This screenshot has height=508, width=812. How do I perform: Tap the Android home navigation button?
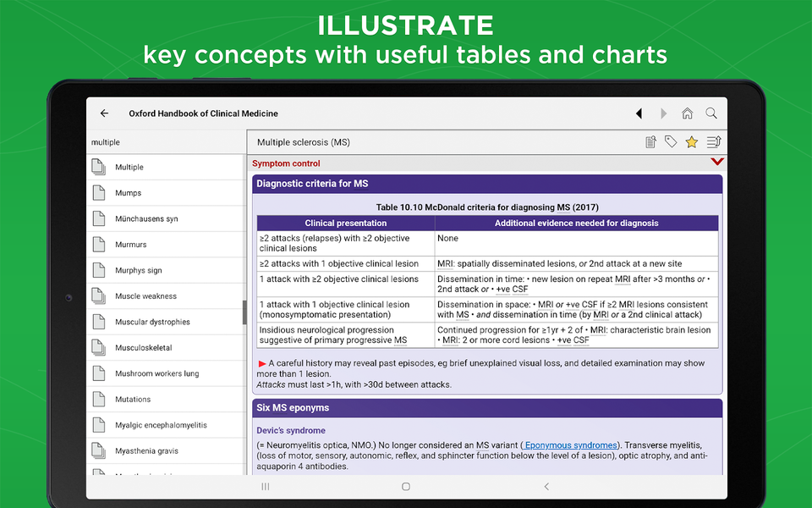point(406,486)
